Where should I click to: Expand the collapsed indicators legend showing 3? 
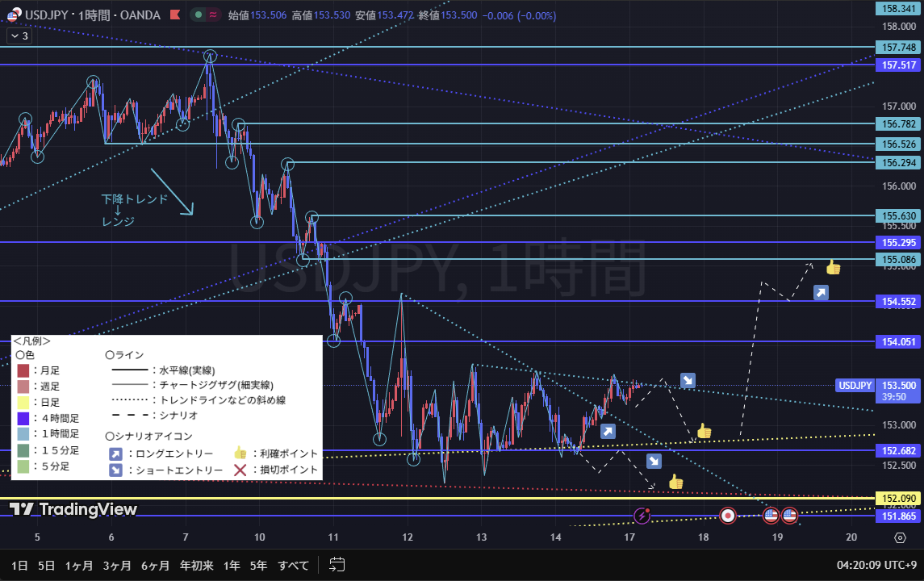19,36
